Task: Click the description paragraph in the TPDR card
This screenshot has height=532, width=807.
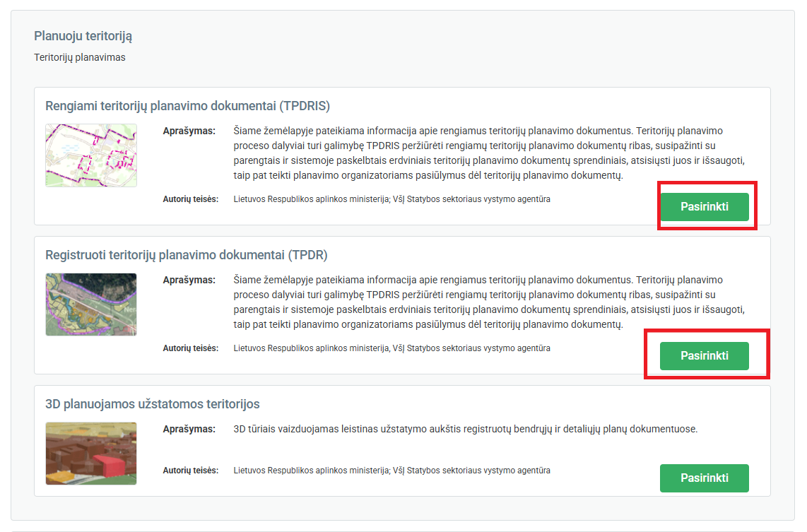Action: click(488, 302)
